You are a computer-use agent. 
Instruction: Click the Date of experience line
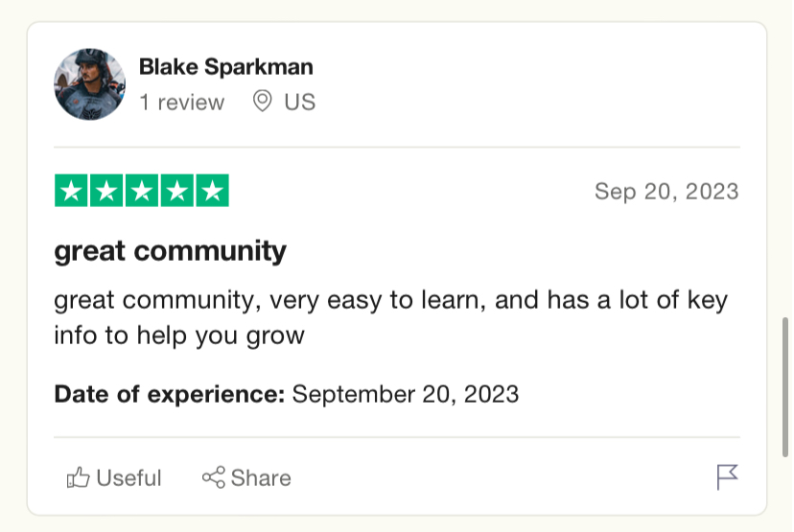pos(287,394)
